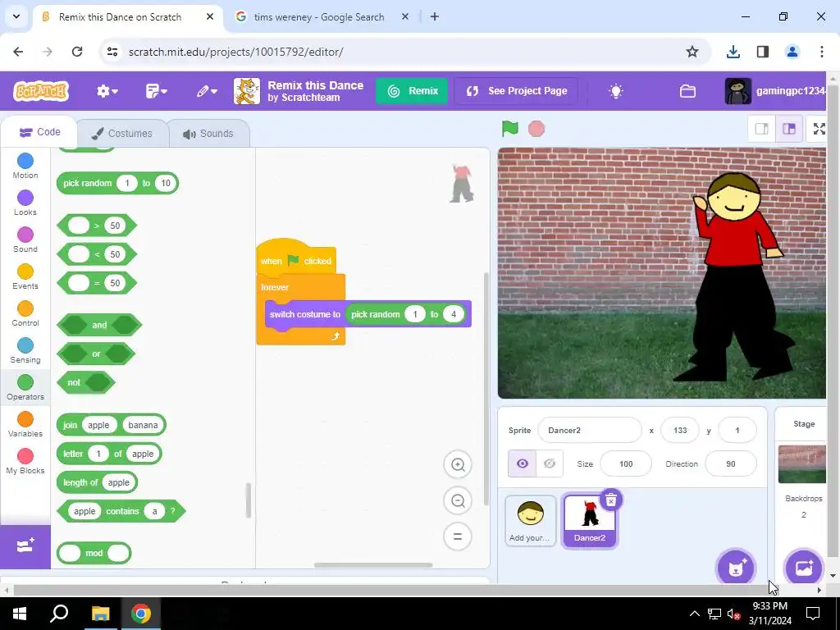Image resolution: width=840 pixels, height=630 pixels.
Task: Zoom in the code workspace
Action: pos(458,464)
